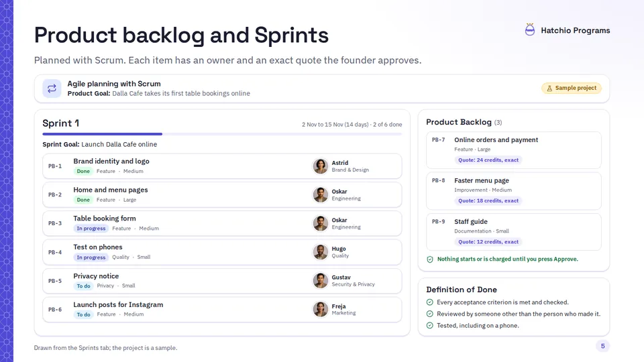
Task: Open the Table booking form item
Action: coord(222,223)
